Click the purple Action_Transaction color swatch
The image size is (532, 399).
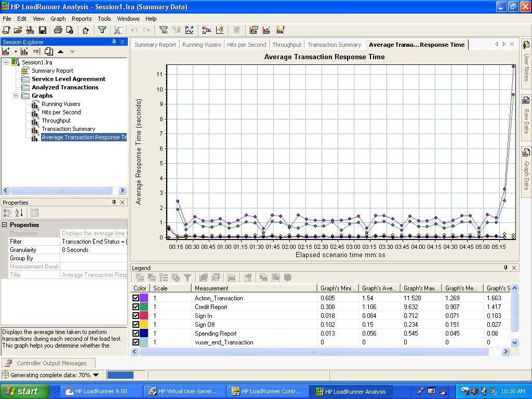(x=144, y=298)
